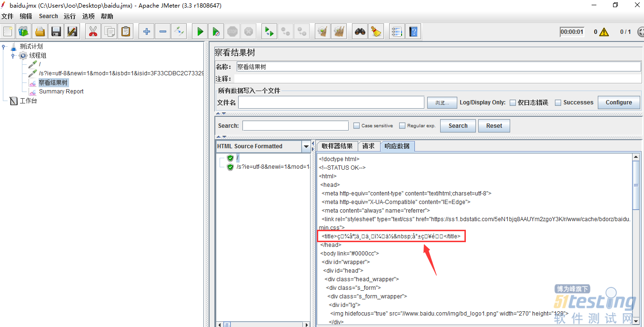Click Remote stop all icon

286,32
